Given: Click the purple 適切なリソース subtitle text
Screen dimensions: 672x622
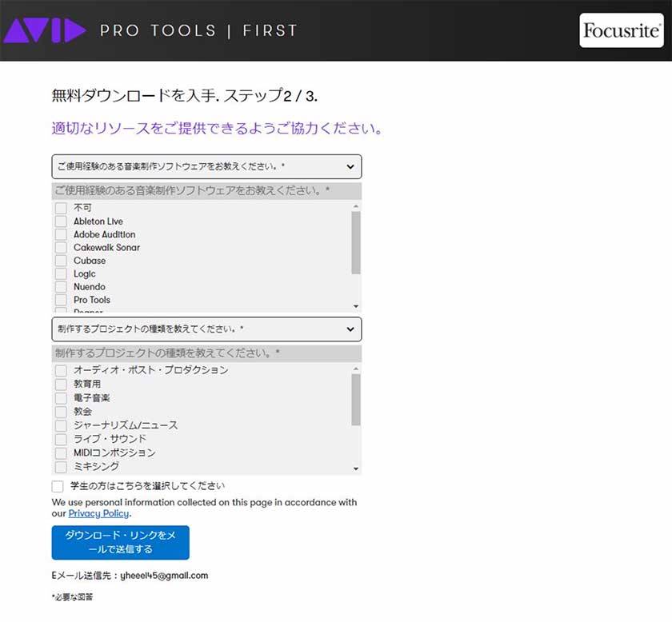Looking at the screenshot, I should point(217,128).
